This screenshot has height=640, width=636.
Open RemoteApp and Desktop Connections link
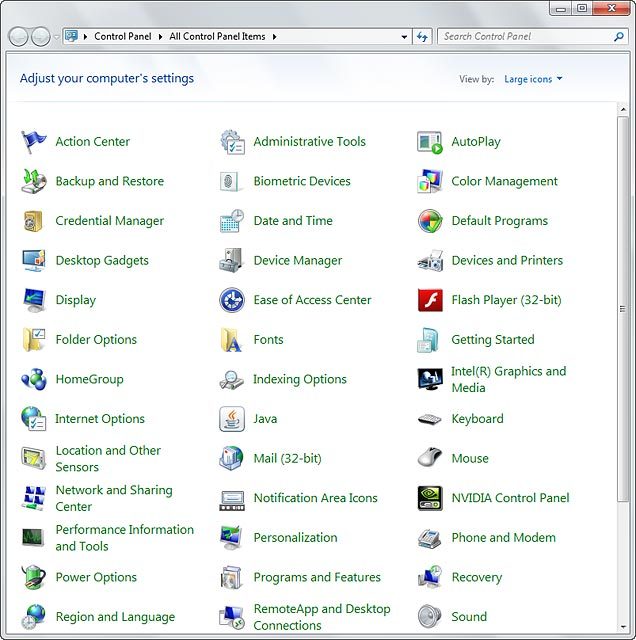tap(322, 617)
